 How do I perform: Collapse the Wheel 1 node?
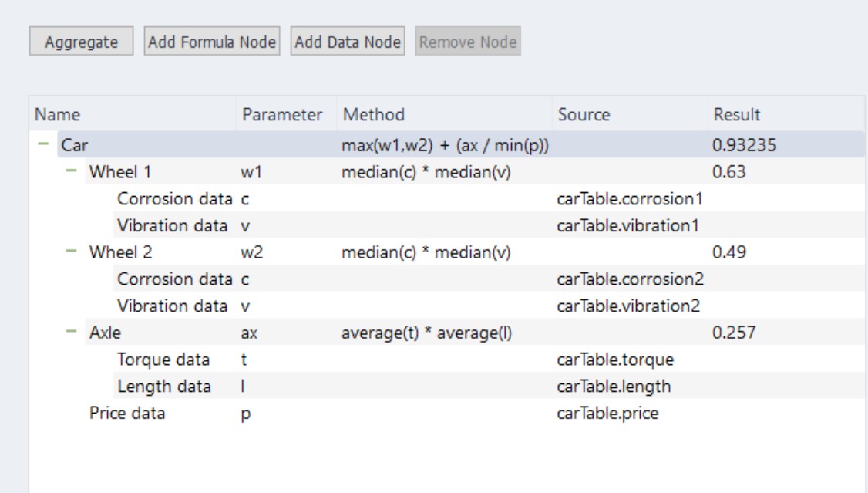click(x=72, y=172)
